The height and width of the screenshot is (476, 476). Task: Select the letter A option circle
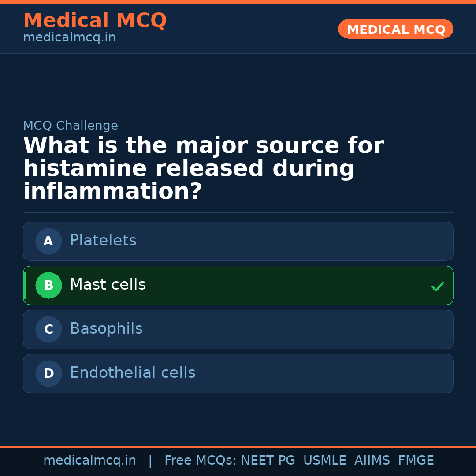click(48, 242)
